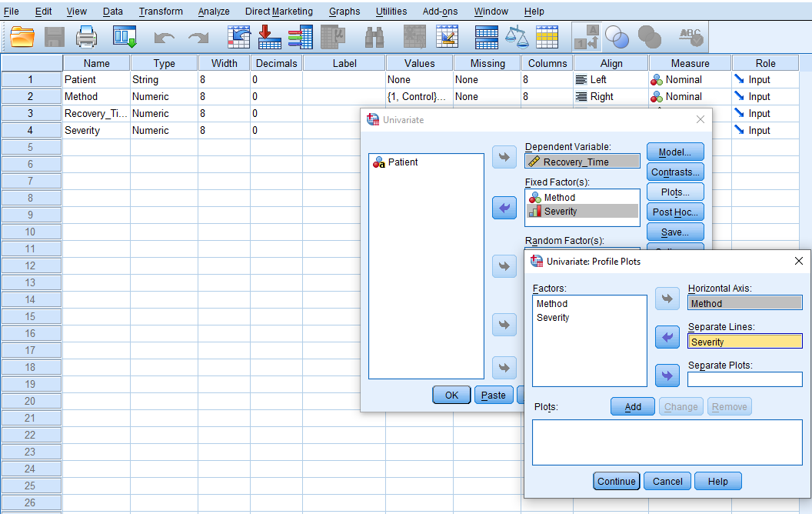Click the Contrasts... button
Viewport: 812px width, 514px height.
tap(675, 172)
